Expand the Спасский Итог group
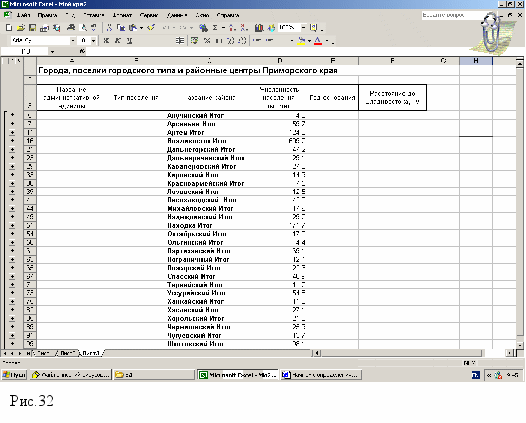 (12, 276)
